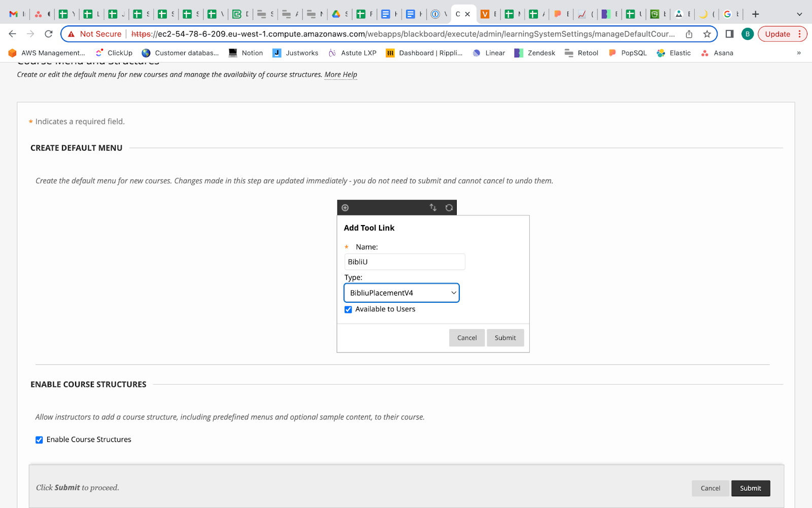Open the More Help link
Viewport: 812px width, 508px height.
[x=341, y=75]
